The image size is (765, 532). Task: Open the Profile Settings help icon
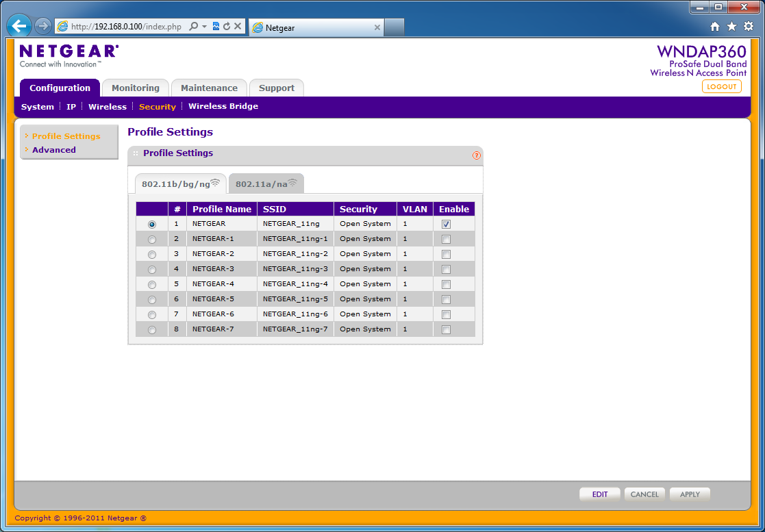[477, 155]
